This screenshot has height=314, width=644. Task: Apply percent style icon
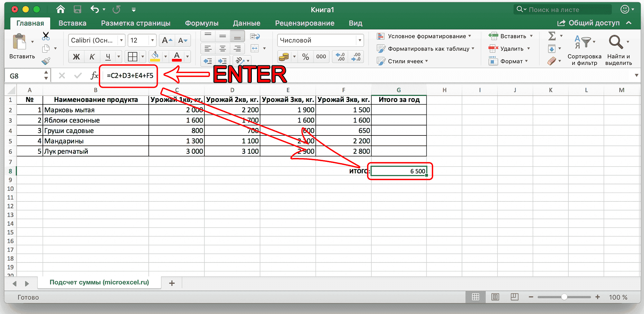[305, 57]
